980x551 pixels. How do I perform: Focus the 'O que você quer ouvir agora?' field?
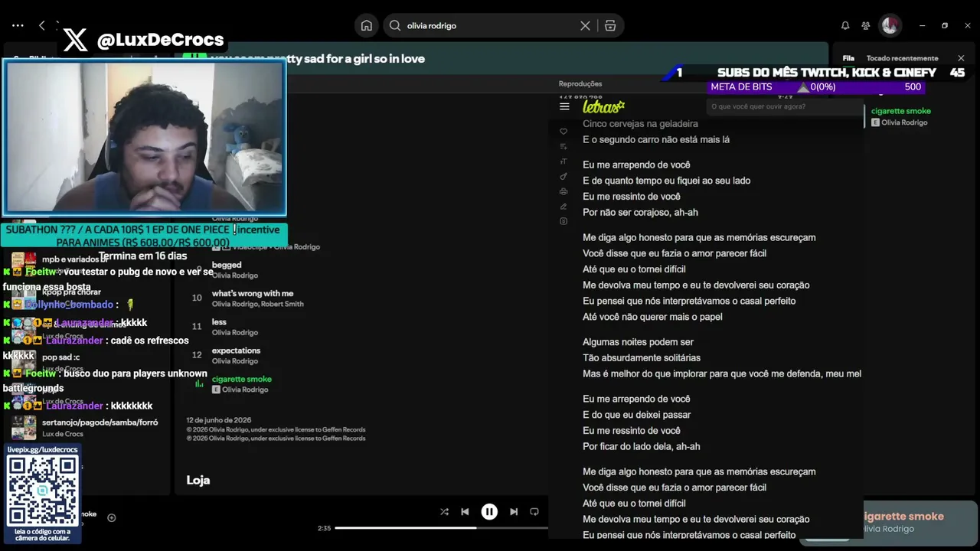(x=783, y=106)
